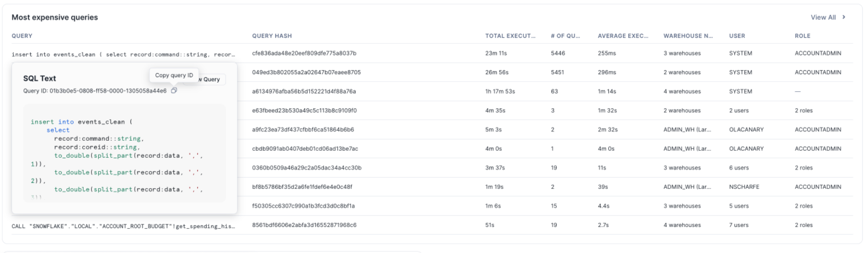The image size is (868, 253).
Task: Click the SQL code block in popup
Action: point(124,156)
